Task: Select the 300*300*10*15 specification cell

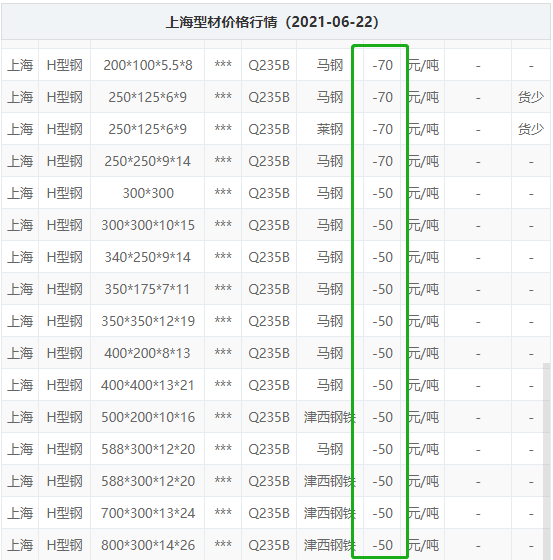Action: click(x=148, y=225)
